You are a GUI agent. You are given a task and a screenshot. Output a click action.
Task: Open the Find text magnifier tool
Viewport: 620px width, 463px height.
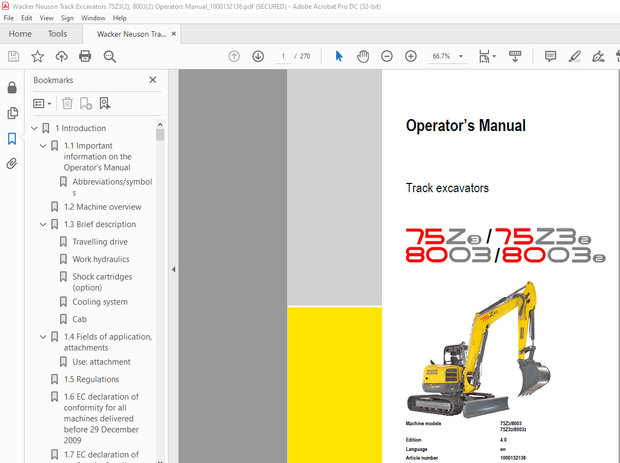(x=110, y=57)
